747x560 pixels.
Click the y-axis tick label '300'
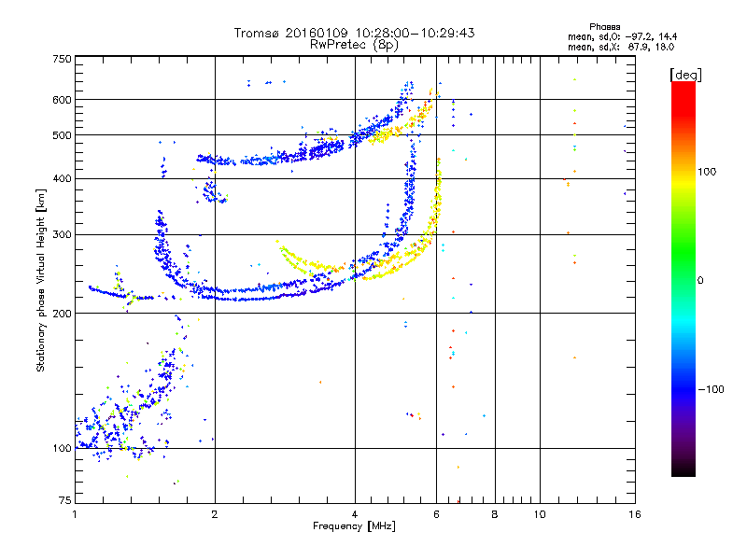[63, 234]
